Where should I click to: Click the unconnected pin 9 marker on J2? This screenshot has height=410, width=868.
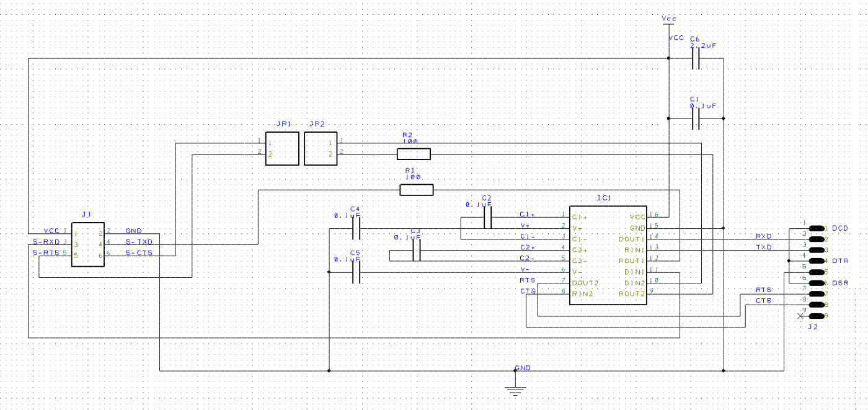pyautogui.click(x=800, y=316)
